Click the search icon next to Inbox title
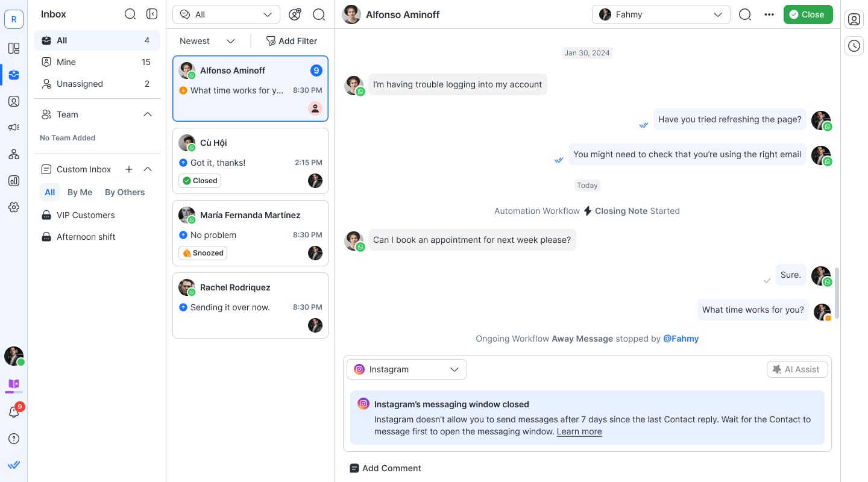The height and width of the screenshot is (482, 868). point(130,14)
